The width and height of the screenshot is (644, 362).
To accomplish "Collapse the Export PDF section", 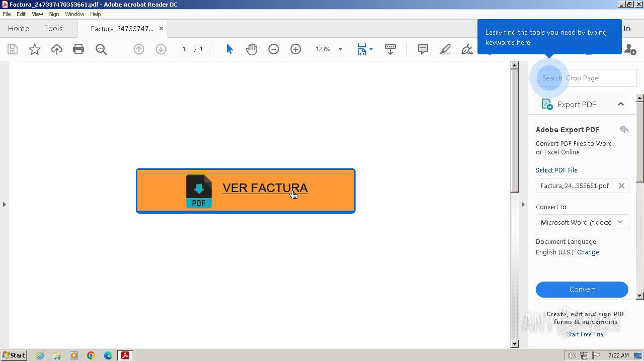I will point(621,104).
